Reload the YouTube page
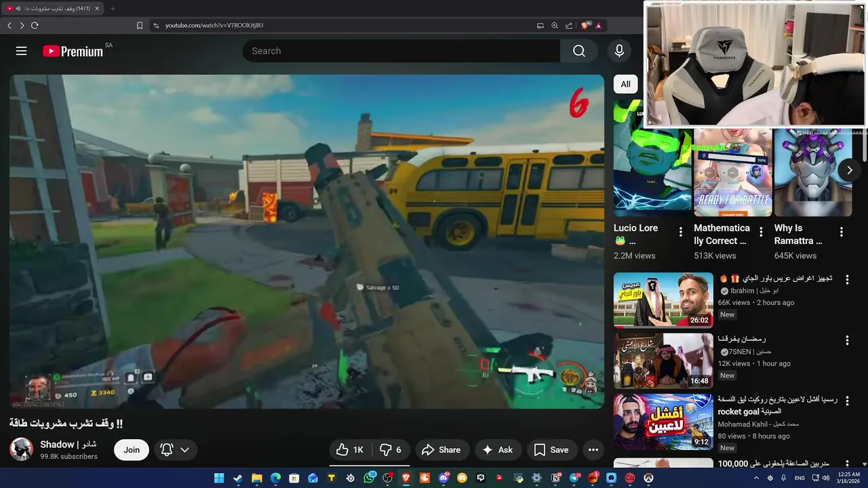 point(35,25)
